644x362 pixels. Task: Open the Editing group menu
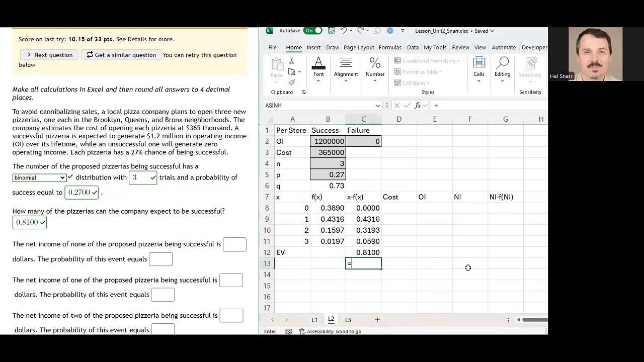tap(502, 70)
